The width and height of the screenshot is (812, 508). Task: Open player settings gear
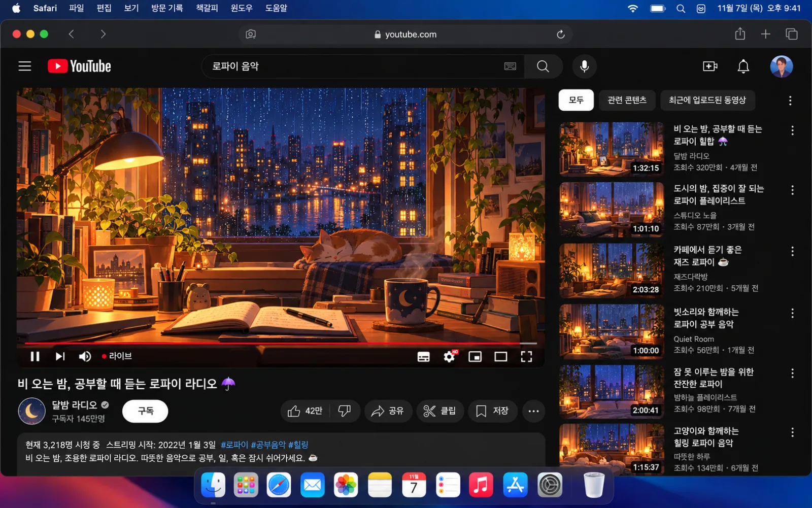pos(450,356)
